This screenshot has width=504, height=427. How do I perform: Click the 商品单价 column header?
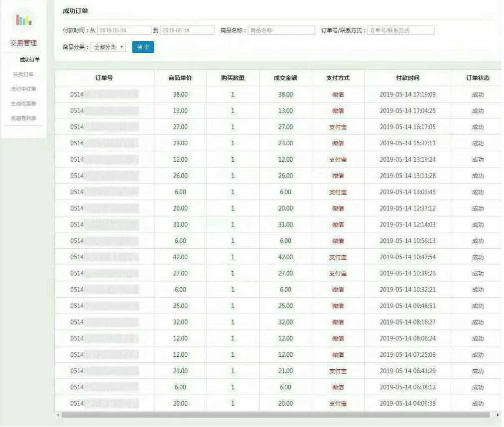180,78
